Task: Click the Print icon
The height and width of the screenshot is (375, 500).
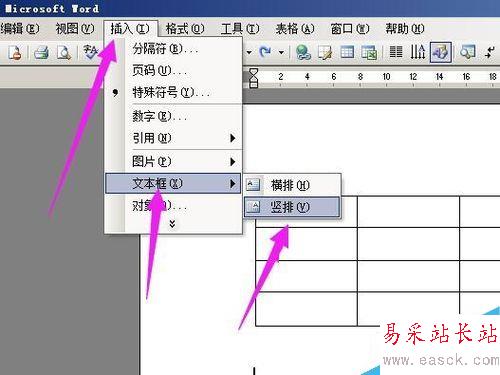Action: click(41, 53)
